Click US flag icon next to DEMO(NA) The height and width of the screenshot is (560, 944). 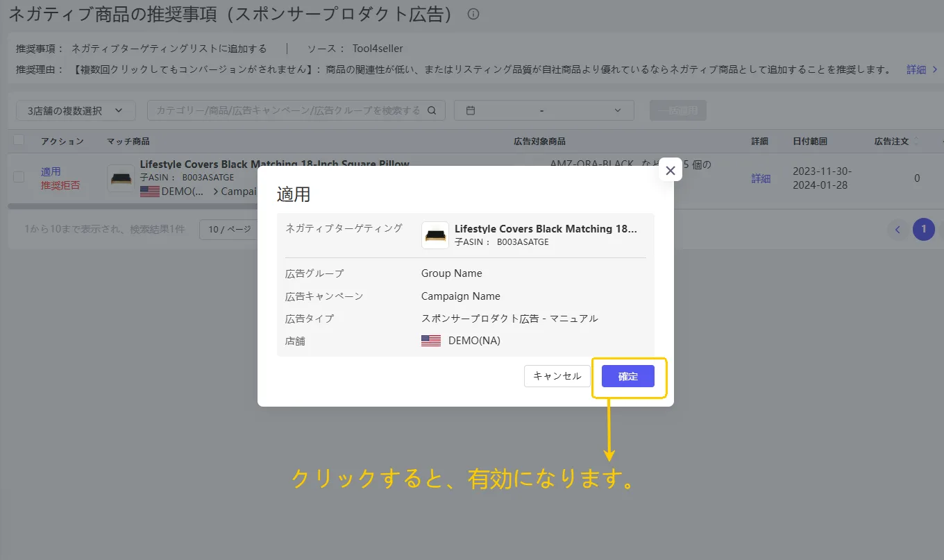(431, 341)
